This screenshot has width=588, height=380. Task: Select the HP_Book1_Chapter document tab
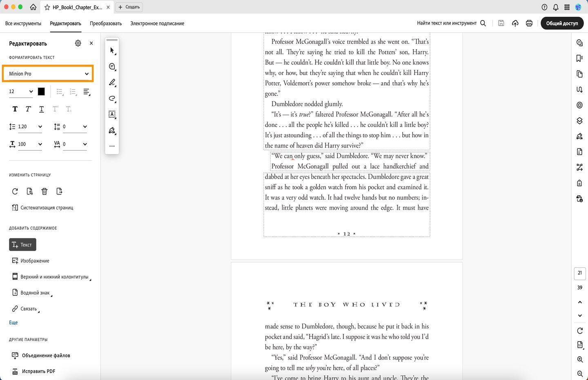77,7
